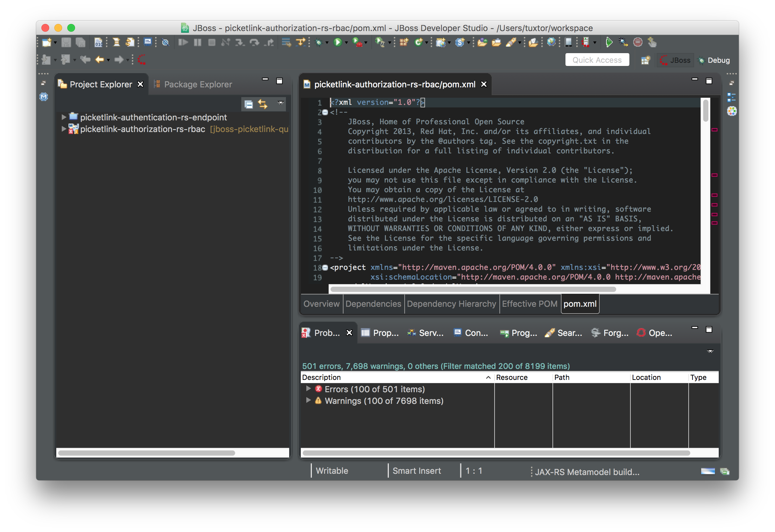
Task: Click the Quick Access search field
Action: (597, 60)
